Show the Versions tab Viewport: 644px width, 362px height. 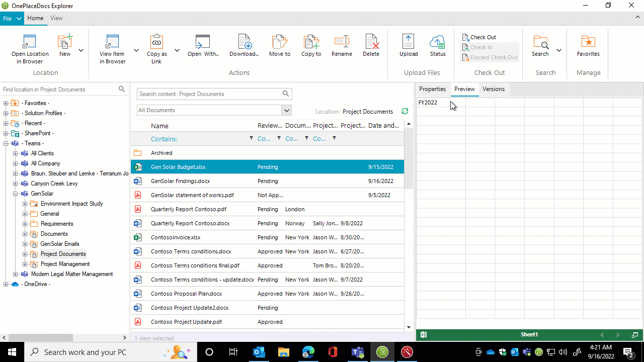point(494,89)
